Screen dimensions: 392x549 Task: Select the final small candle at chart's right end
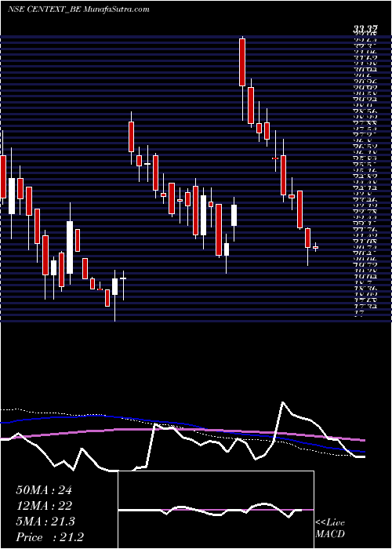click(316, 247)
